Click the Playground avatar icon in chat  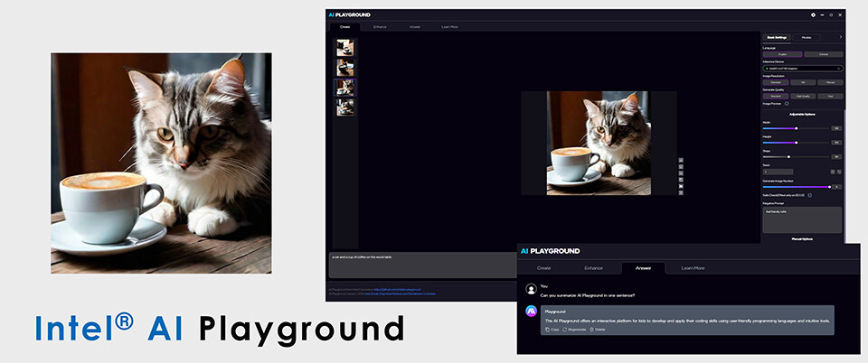coord(531,312)
